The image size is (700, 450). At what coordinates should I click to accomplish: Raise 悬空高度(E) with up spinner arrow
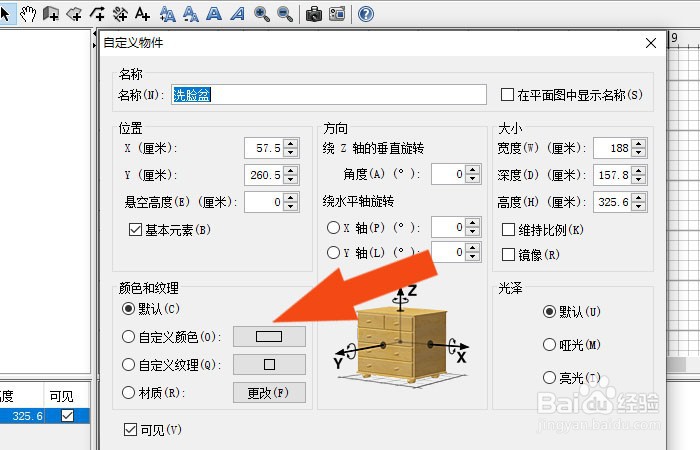pyautogui.click(x=291, y=198)
